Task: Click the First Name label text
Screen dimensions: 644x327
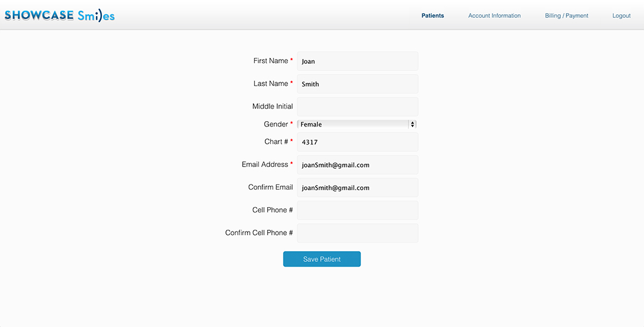Action: click(270, 61)
